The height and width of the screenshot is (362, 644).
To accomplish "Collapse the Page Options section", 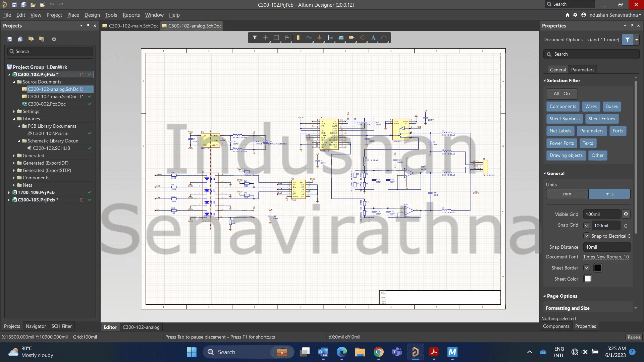I will click(545, 296).
